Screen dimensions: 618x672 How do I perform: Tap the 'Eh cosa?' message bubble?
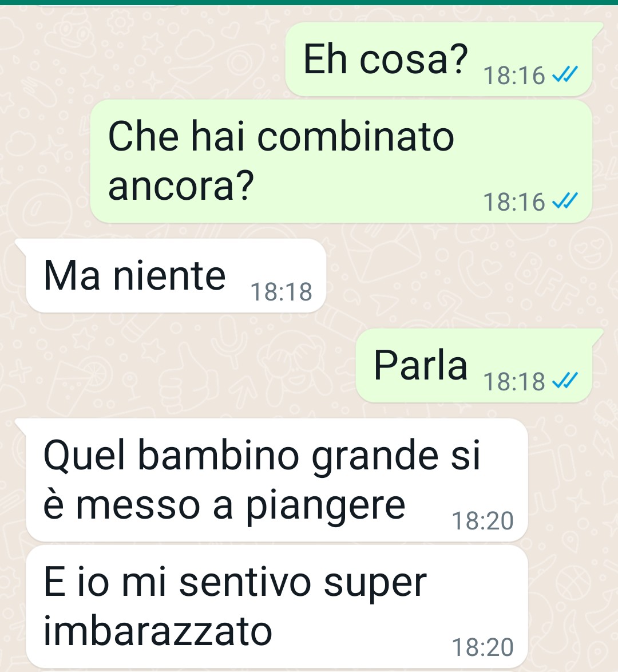(x=439, y=59)
